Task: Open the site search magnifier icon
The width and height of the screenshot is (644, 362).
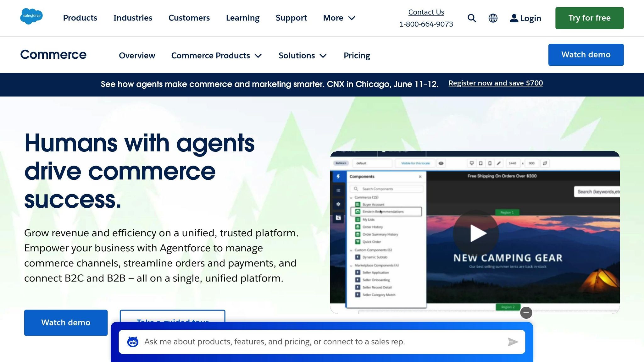Action: [472, 18]
